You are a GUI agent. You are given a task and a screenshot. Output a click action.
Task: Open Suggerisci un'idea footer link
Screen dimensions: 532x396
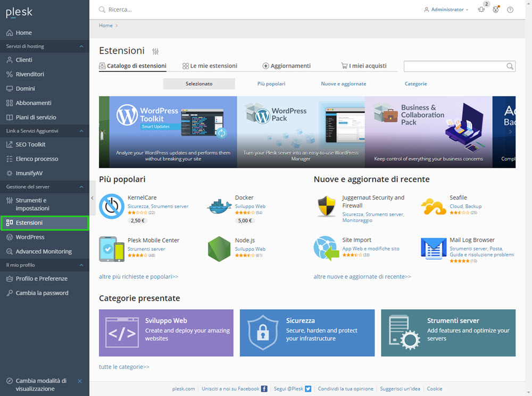(400, 389)
